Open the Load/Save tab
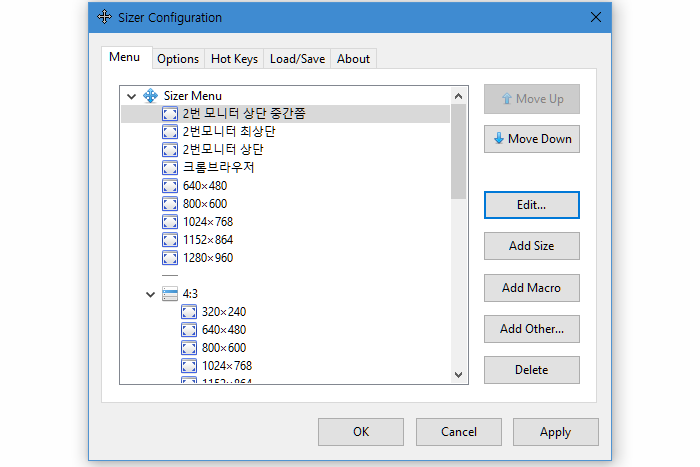The image size is (700, 467). [297, 59]
